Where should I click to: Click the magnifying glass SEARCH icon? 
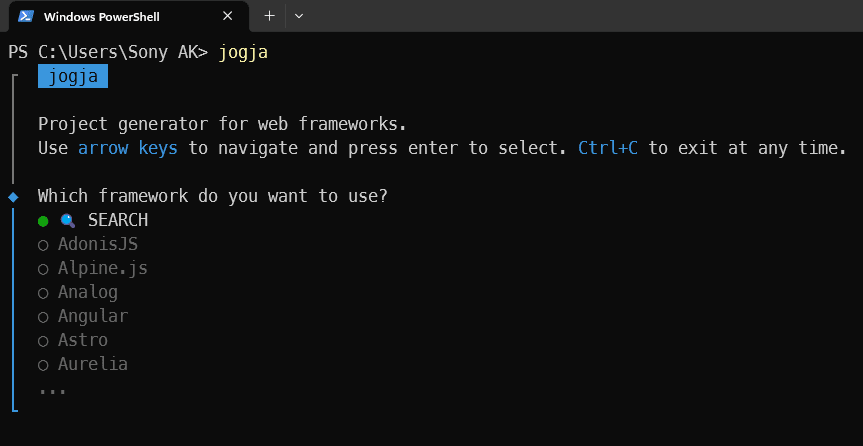click(x=68, y=221)
